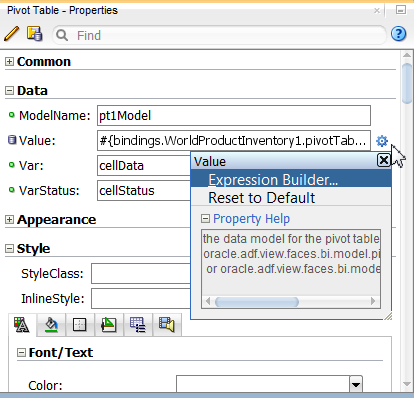The height and width of the screenshot is (398, 414).
Task: Click the green indicator beside Var
Action: [x=12, y=165]
